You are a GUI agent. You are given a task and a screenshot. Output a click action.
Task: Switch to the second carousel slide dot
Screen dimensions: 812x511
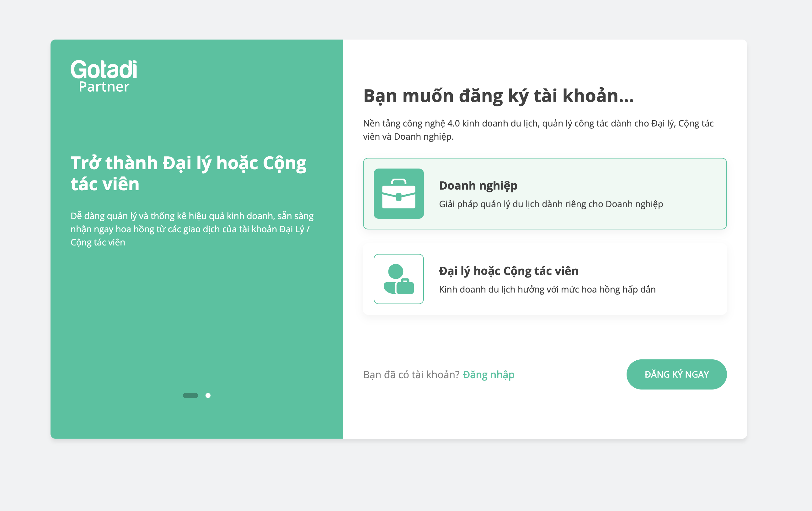tap(208, 395)
